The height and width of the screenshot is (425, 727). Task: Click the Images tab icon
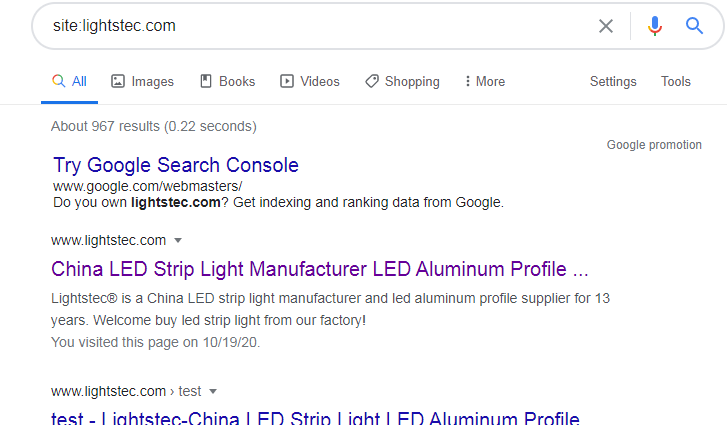point(118,81)
